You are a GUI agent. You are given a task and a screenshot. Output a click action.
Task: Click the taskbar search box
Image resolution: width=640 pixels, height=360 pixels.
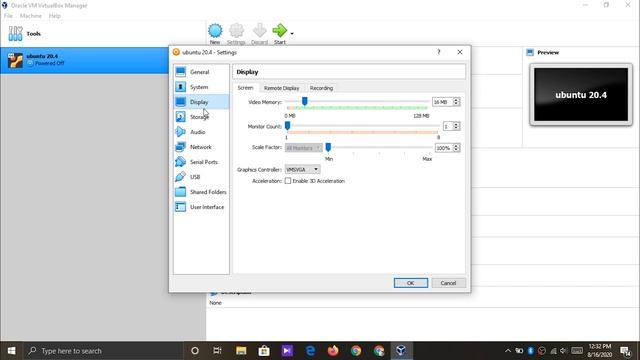[102, 351]
